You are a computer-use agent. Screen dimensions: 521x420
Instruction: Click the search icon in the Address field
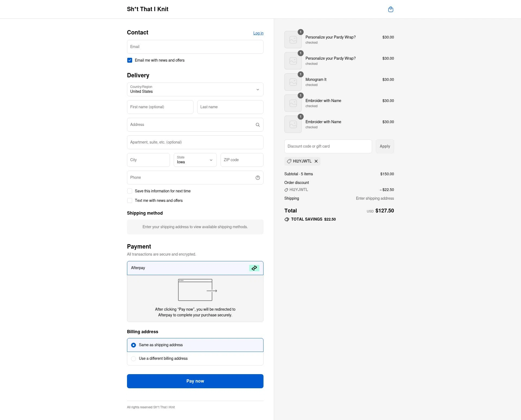coord(258,125)
